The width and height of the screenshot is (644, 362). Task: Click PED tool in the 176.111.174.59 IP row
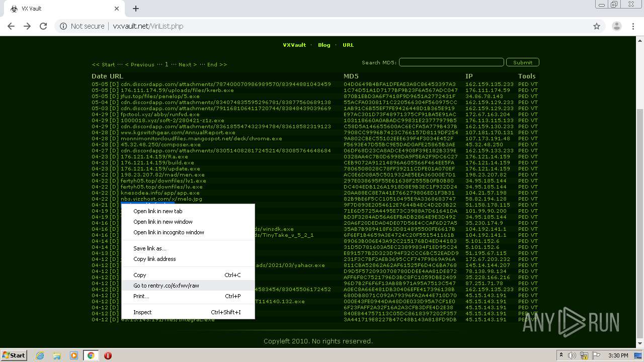coord(523,90)
